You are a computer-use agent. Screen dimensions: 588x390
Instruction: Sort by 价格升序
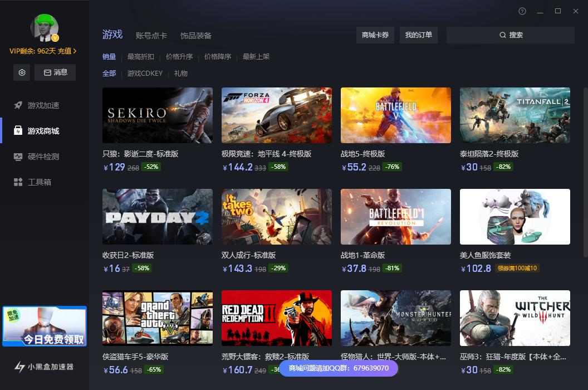tap(179, 57)
